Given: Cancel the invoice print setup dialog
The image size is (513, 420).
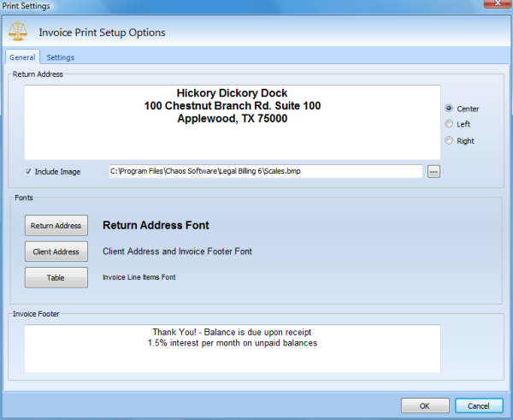Looking at the screenshot, I should [x=479, y=405].
